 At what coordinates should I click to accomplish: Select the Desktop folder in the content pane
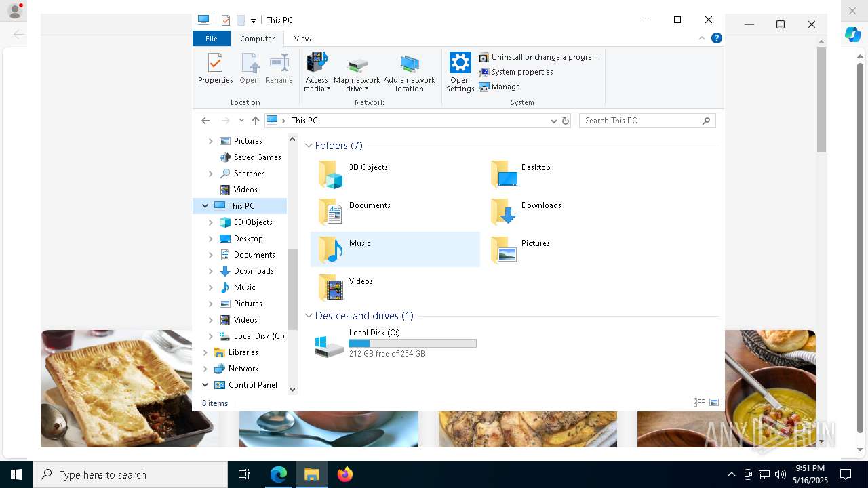pyautogui.click(x=567, y=174)
